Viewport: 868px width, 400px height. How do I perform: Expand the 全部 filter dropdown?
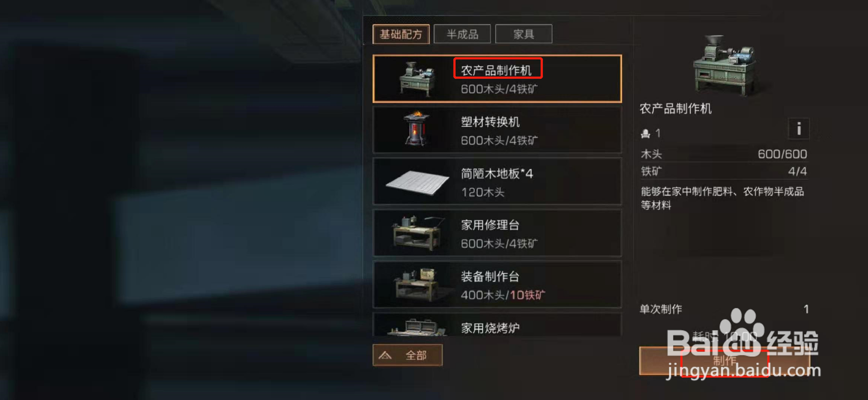pyautogui.click(x=408, y=355)
